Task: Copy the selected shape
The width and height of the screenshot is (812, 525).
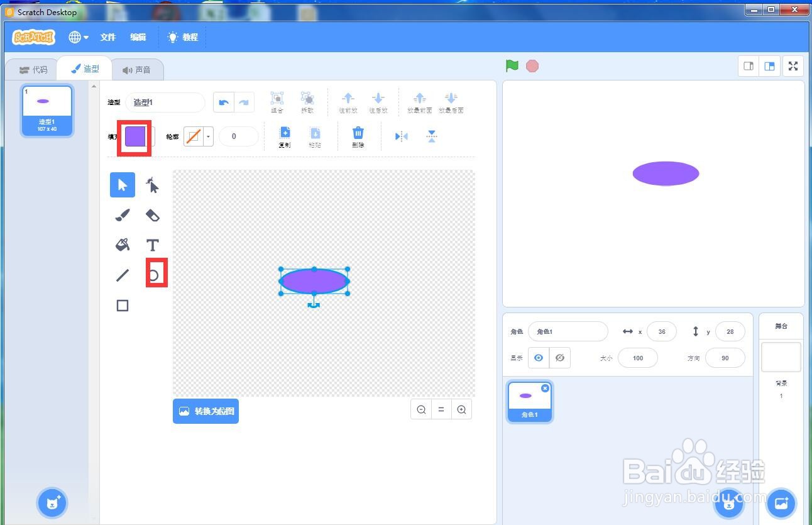Action: (x=285, y=136)
